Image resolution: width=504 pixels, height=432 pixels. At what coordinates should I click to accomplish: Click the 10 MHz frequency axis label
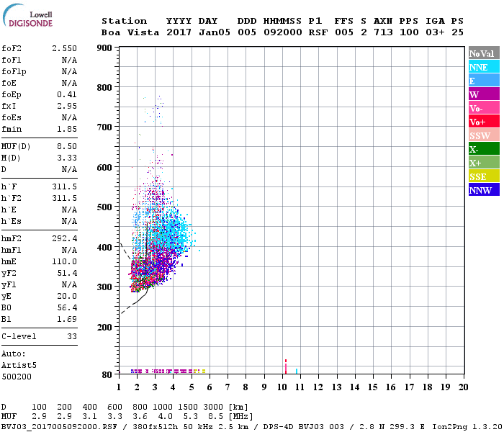pyautogui.click(x=282, y=387)
